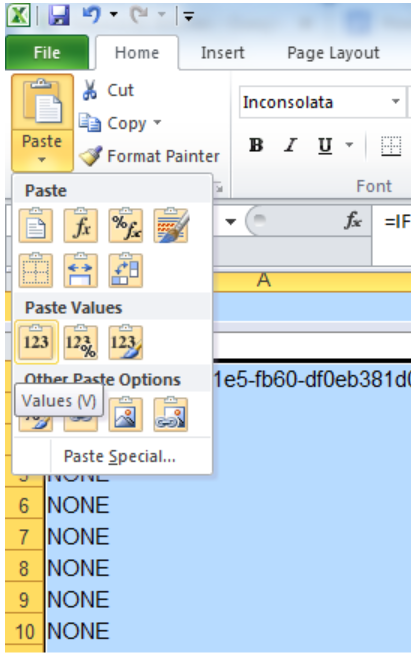Pick Formulas and Number Formatting paste icon
Viewport: 417px width, 658px height.
click(x=126, y=225)
